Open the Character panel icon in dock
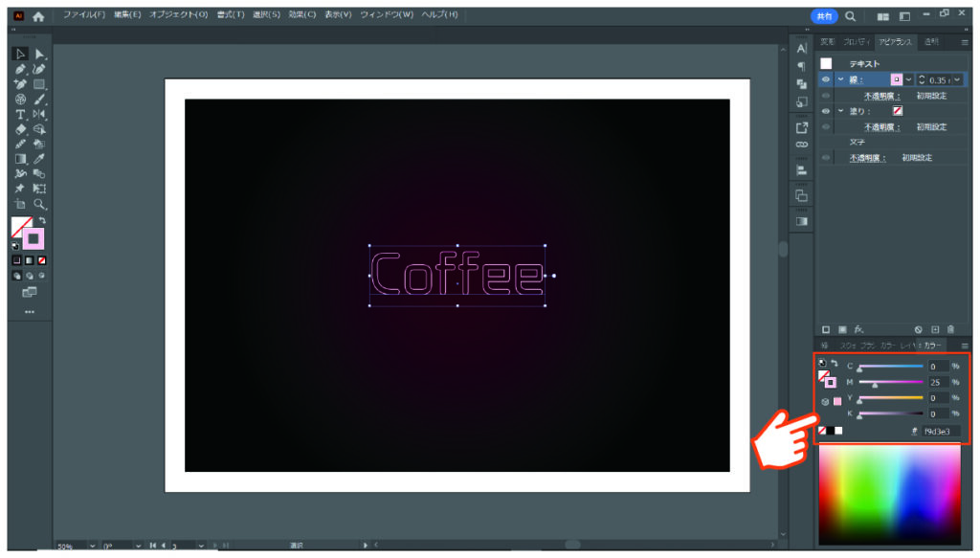The image size is (980, 558). coord(802,49)
